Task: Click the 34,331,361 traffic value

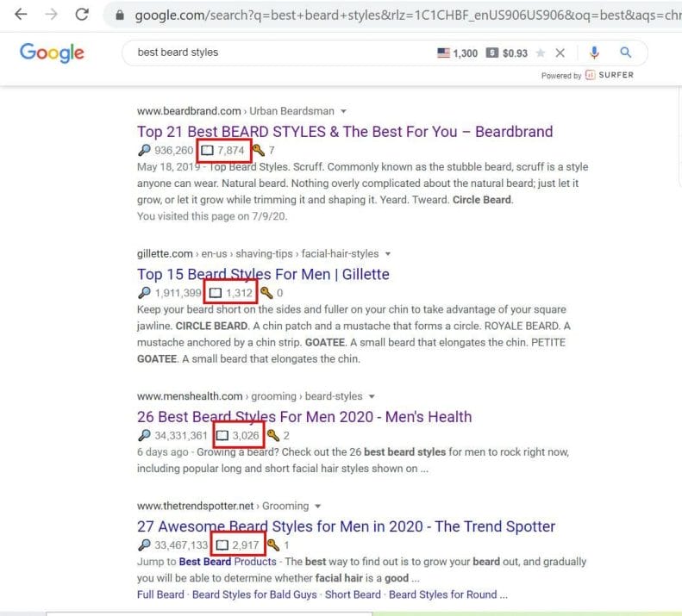Action: click(x=181, y=436)
